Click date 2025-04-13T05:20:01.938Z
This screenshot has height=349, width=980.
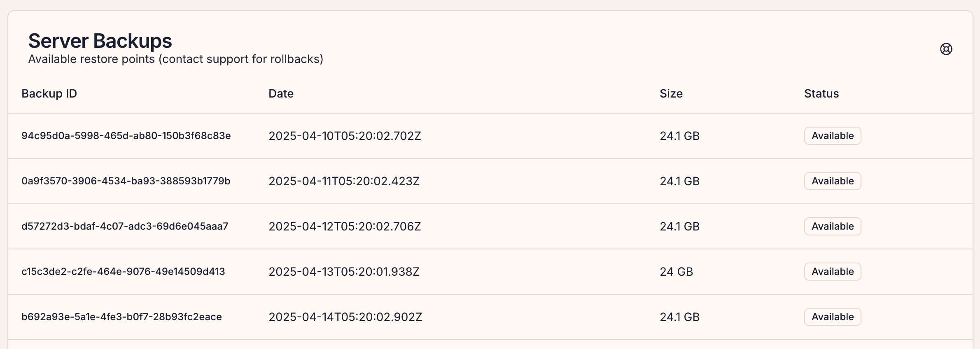344,272
